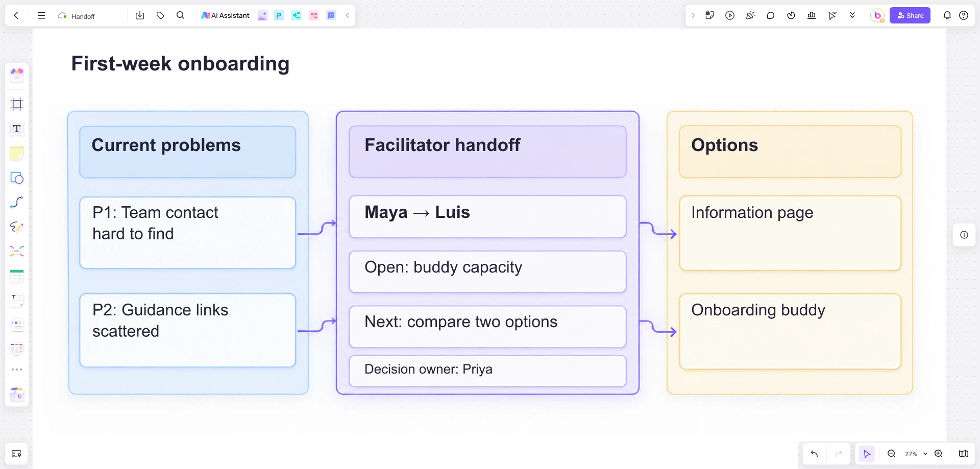This screenshot has height=469, width=980.
Task: Select Next: compare two options card
Action: (487, 327)
